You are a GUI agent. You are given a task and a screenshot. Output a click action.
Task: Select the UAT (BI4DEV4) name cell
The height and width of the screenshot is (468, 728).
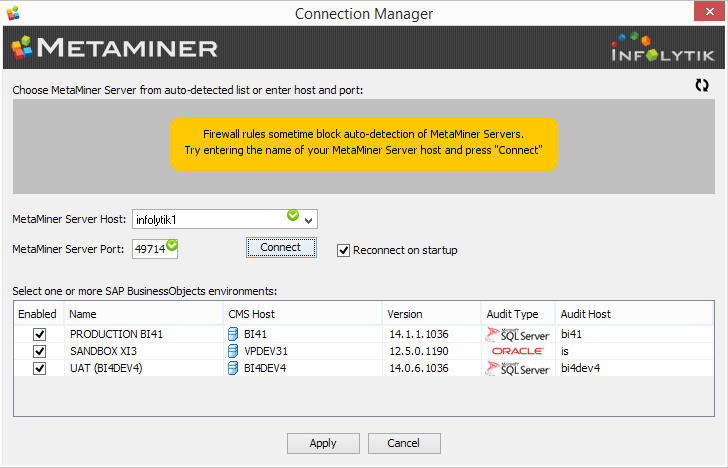pos(143,368)
